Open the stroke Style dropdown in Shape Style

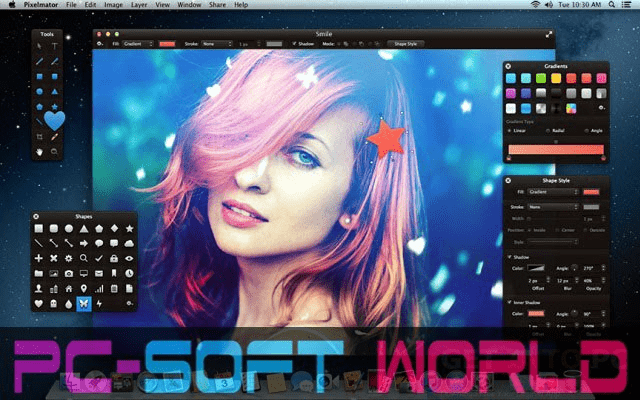coord(553,242)
